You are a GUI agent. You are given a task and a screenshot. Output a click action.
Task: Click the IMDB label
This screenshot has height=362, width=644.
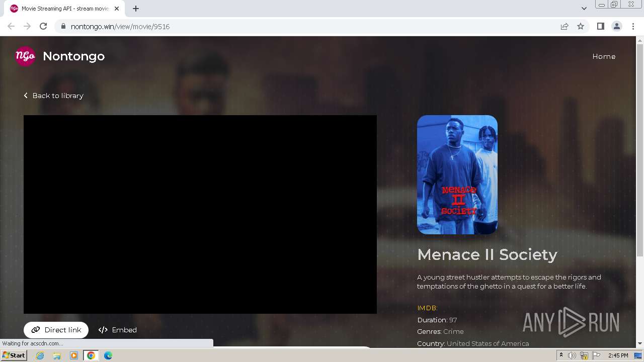pos(427,308)
